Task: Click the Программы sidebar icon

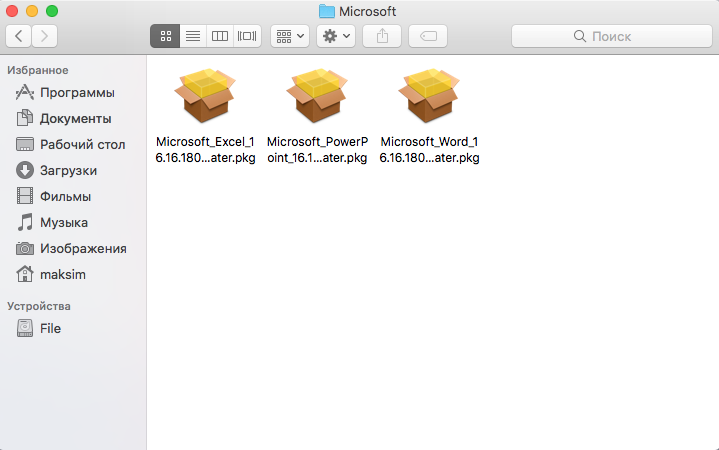Action: pyautogui.click(x=25, y=92)
